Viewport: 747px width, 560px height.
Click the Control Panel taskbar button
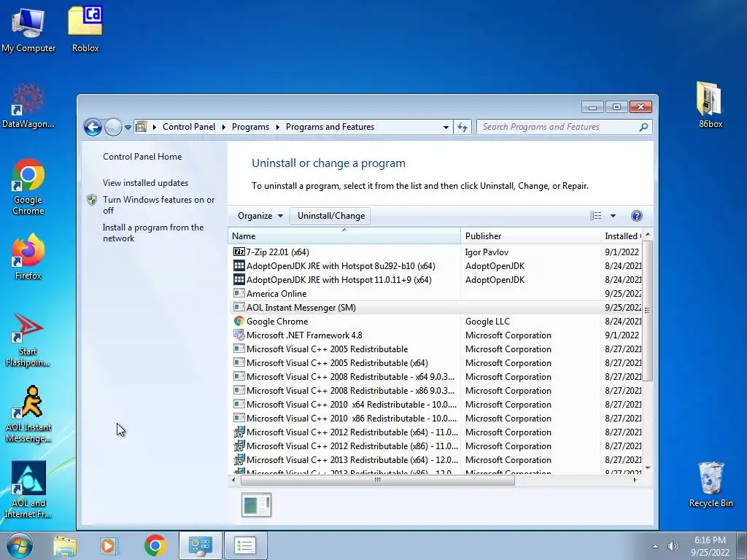(x=200, y=545)
